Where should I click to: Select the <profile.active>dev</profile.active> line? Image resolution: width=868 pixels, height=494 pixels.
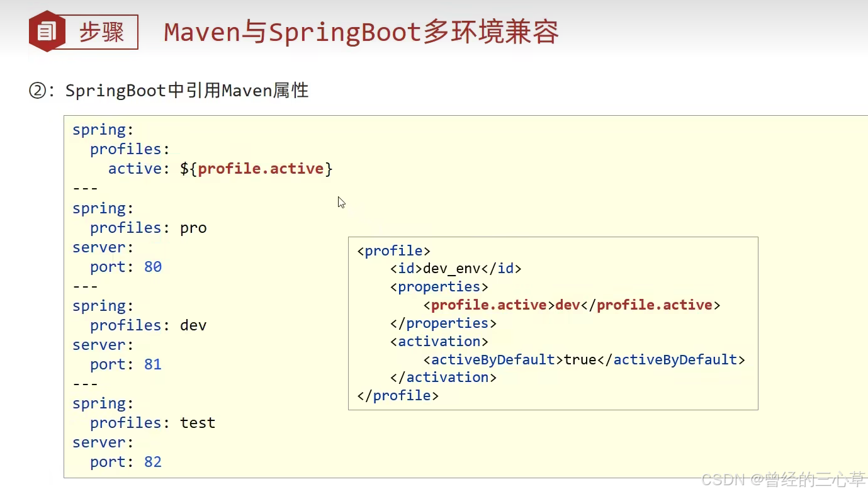tap(572, 305)
